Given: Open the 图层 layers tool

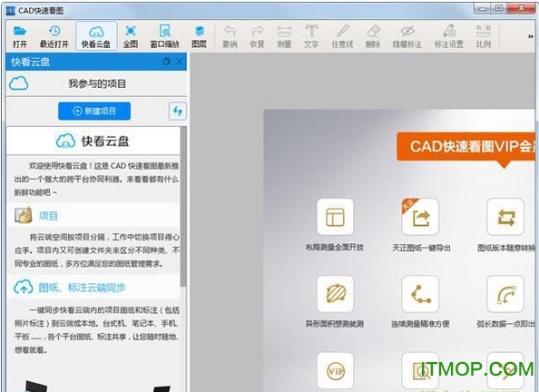Looking at the screenshot, I should coord(200,36).
